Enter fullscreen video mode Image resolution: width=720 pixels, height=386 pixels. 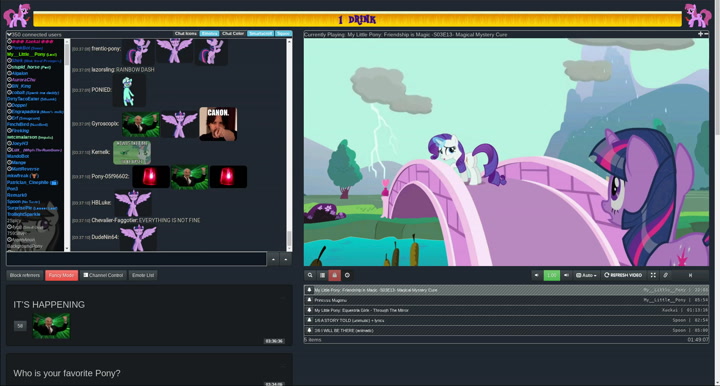653,275
